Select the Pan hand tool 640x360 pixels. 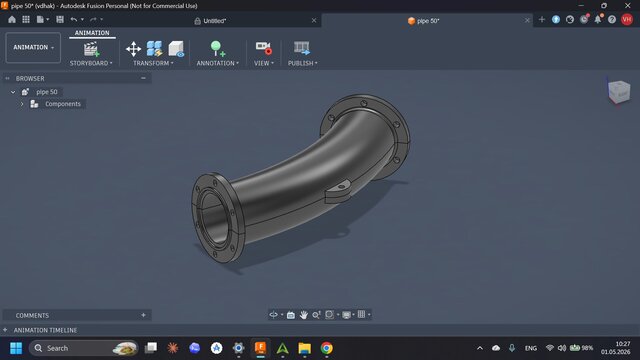pyautogui.click(x=303, y=315)
